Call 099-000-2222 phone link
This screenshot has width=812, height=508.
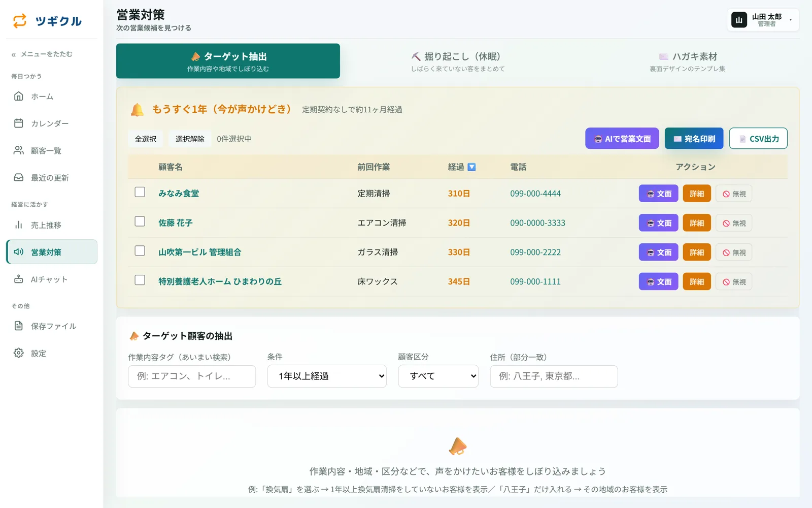(535, 252)
